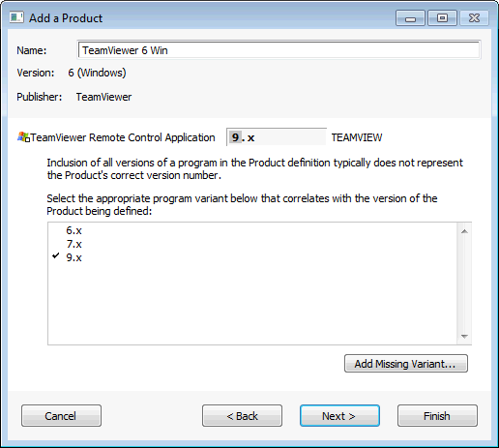
Task: Close the Add a Product dialog
Action: click(474, 18)
